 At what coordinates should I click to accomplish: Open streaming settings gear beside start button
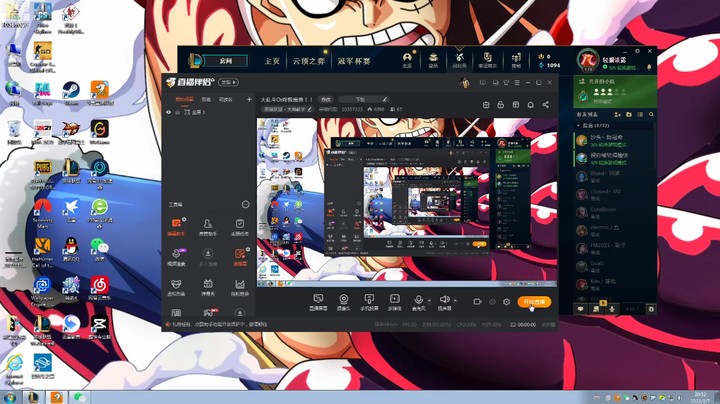[506, 302]
